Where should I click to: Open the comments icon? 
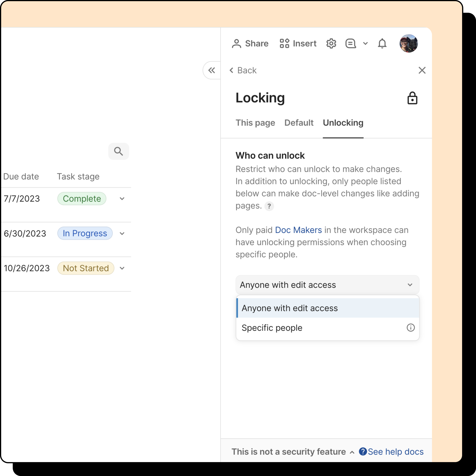[350, 43]
